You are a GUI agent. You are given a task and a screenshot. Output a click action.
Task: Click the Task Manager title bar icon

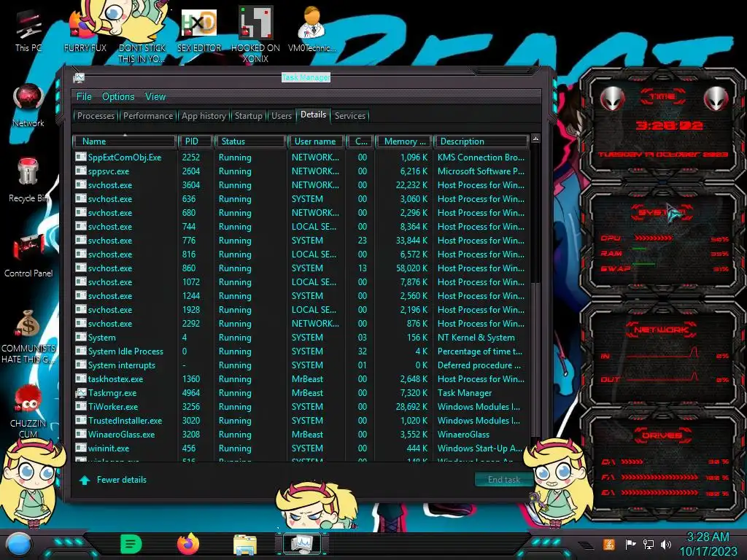click(x=79, y=77)
